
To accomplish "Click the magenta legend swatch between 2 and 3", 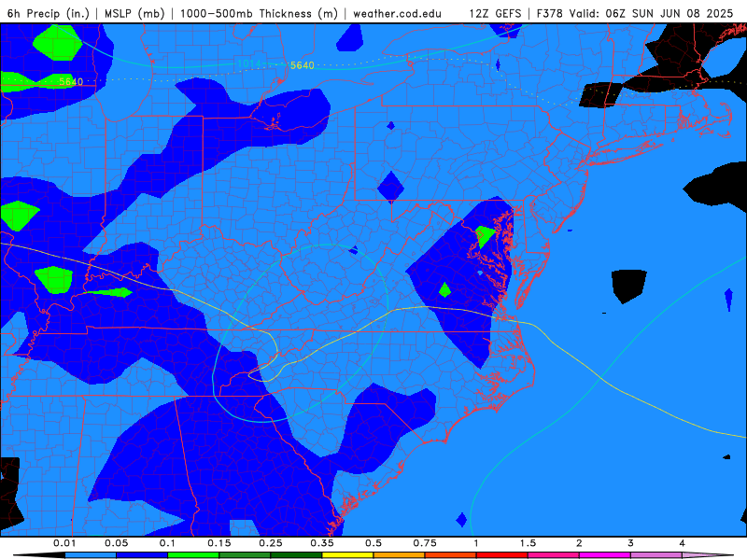I will click(x=605, y=555).
